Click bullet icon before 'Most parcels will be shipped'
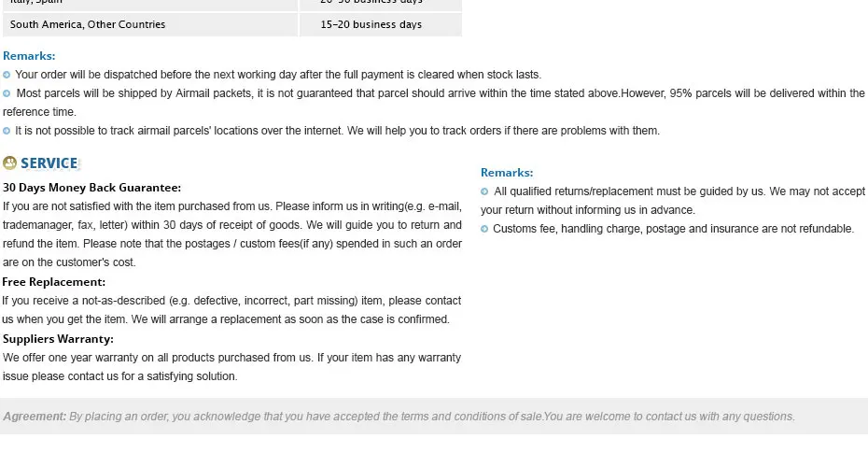Image resolution: width=868 pixels, height=467 pixels. click(x=7, y=93)
